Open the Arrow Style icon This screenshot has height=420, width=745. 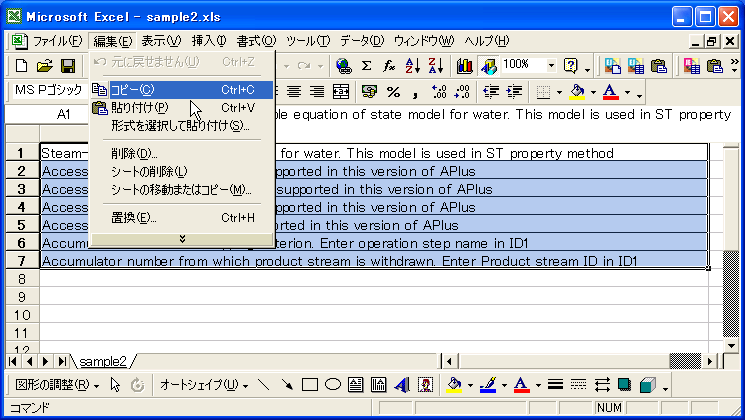coord(602,384)
